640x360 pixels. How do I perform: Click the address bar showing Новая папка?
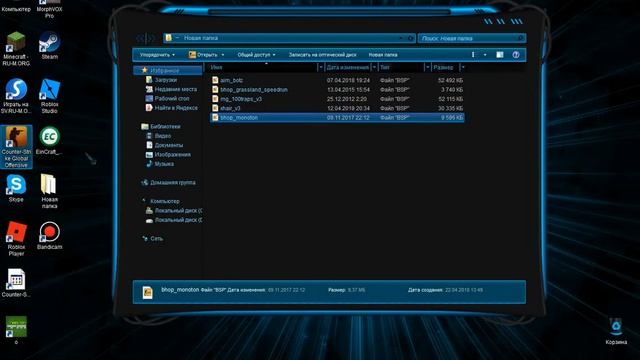pos(289,38)
